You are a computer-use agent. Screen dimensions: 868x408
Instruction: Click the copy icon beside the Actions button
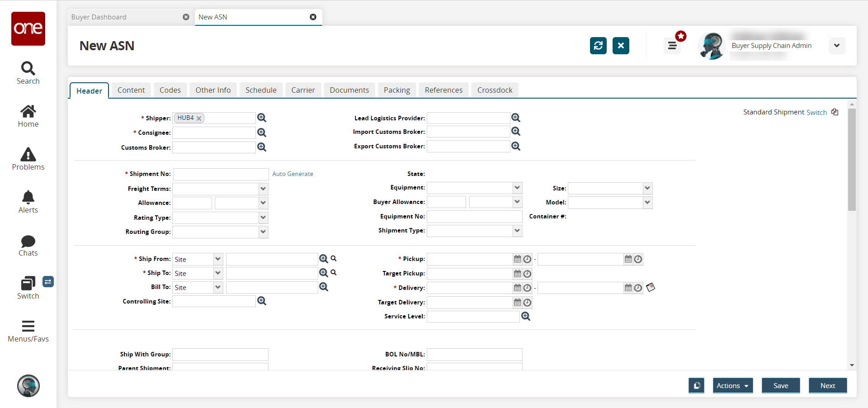tap(696, 386)
